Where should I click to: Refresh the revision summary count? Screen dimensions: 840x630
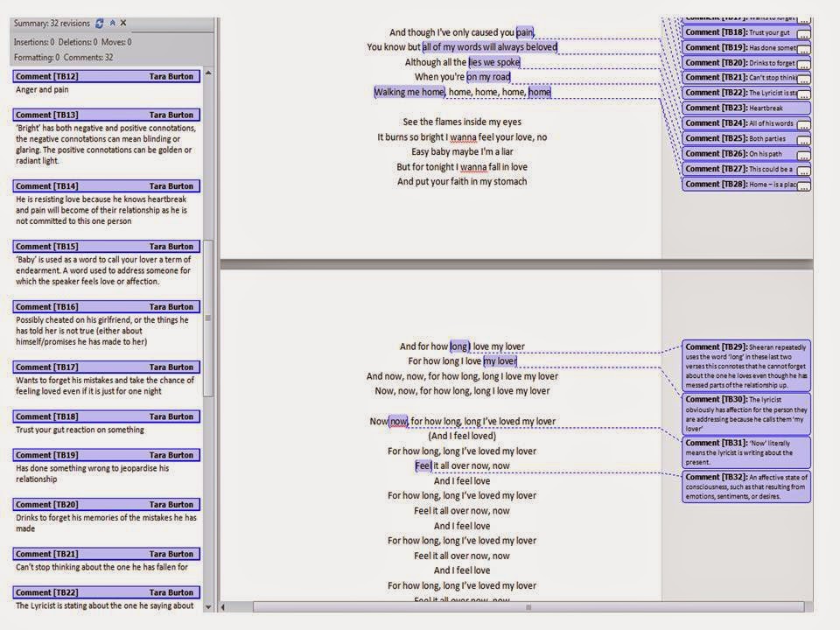coord(100,23)
